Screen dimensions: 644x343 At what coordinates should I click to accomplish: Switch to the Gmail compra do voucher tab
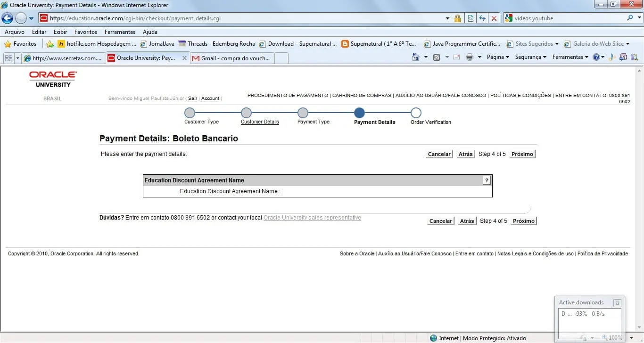(231, 58)
